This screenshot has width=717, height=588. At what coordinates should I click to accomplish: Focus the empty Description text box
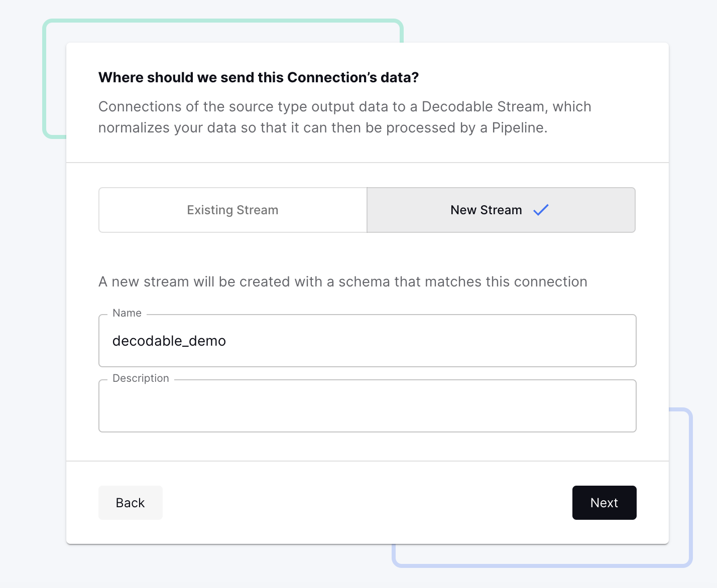pos(367,406)
